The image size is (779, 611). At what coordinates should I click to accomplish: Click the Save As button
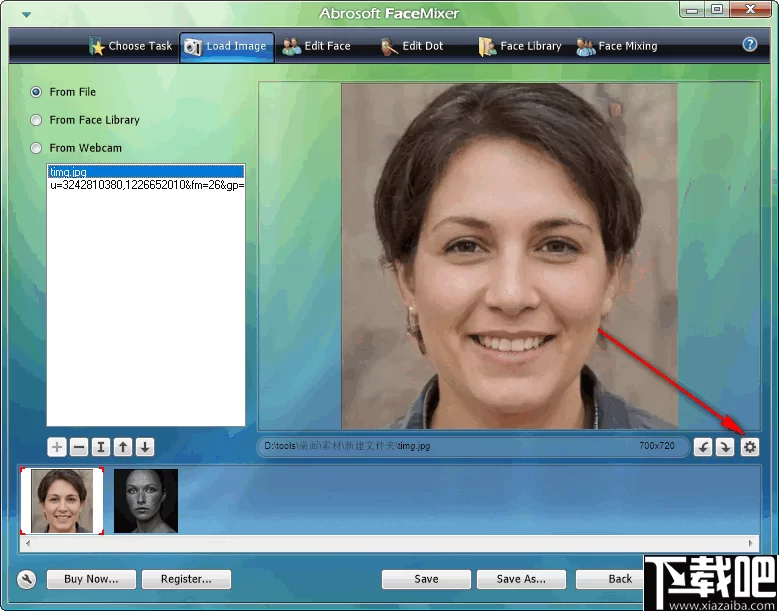(x=521, y=579)
